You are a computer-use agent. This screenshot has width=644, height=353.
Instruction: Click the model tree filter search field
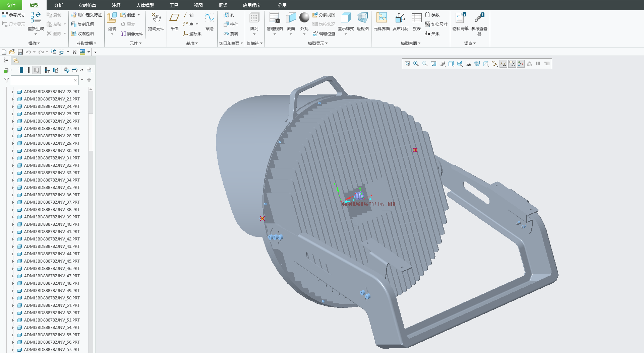(x=42, y=80)
